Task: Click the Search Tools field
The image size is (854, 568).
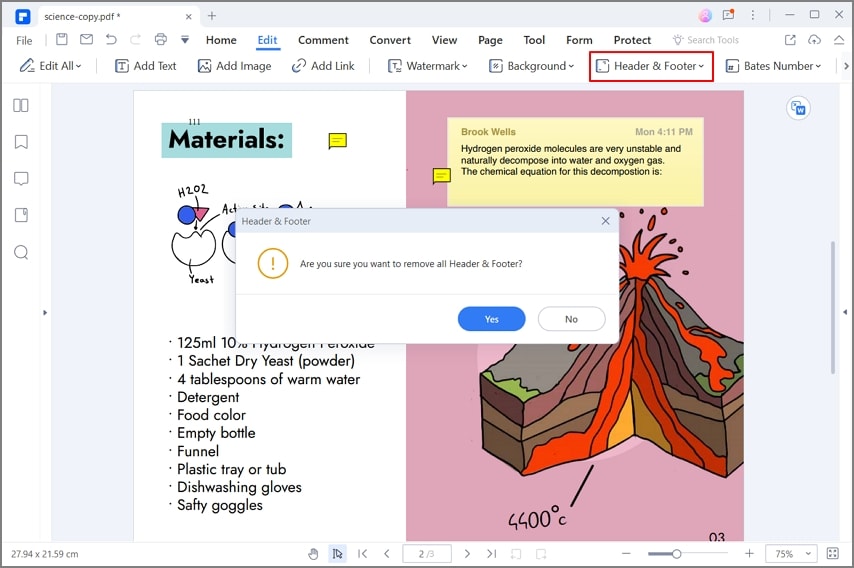Action: pyautogui.click(x=706, y=40)
